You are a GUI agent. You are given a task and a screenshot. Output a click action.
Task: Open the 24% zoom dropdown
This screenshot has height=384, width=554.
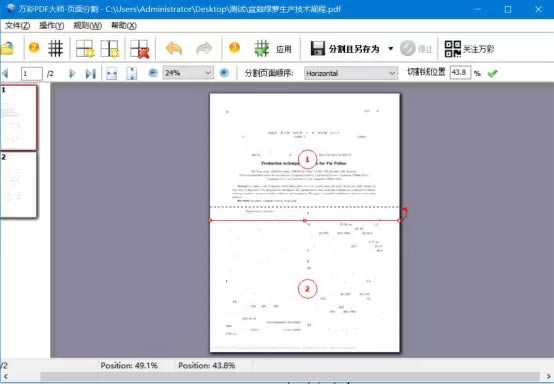click(188, 73)
